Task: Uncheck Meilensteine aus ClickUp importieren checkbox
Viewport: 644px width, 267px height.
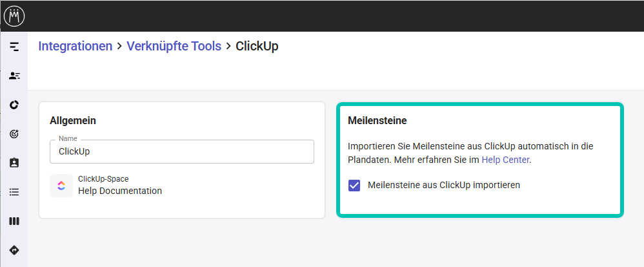Action: pos(354,186)
